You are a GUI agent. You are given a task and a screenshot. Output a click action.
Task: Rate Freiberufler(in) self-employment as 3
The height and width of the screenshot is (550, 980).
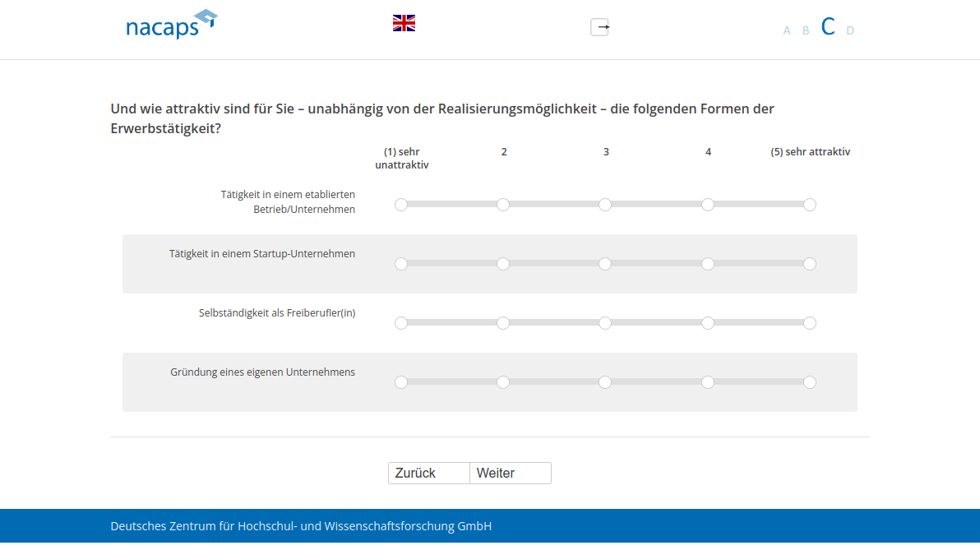605,323
